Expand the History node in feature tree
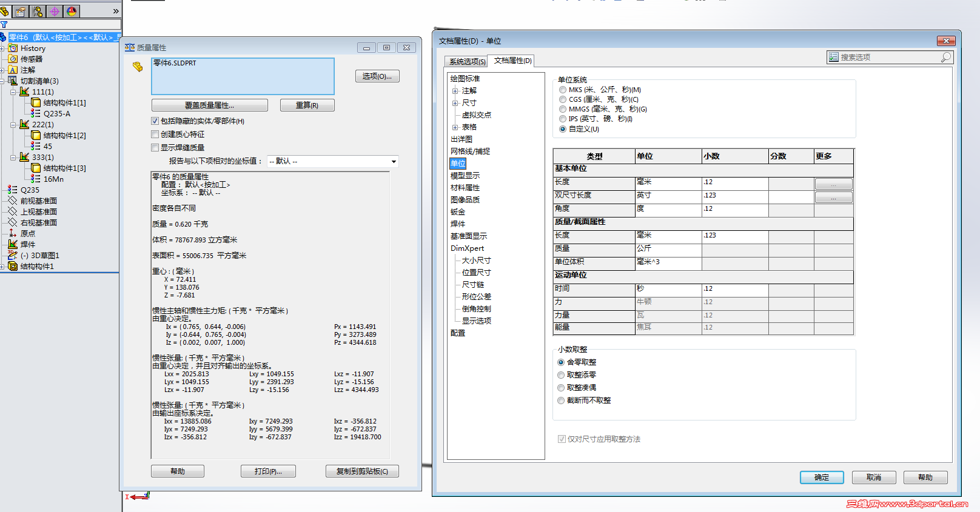This screenshot has width=980, height=512. coord(2,48)
